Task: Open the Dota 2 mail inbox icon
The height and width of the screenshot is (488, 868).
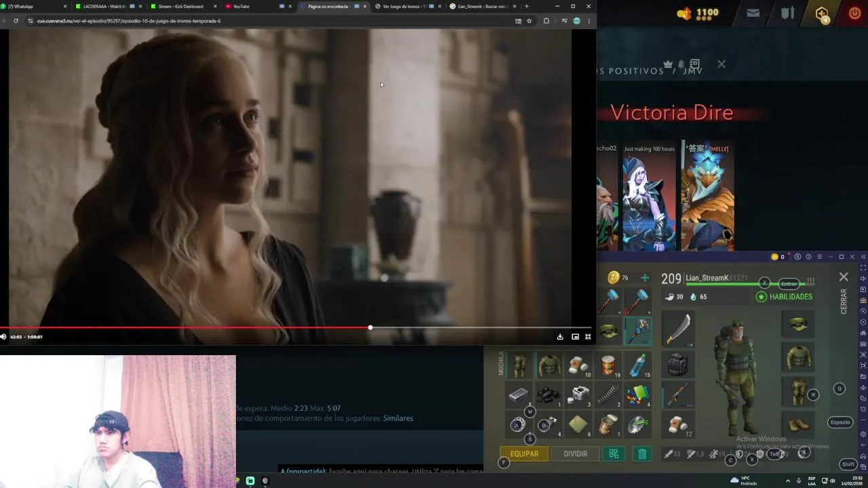Action: (x=753, y=13)
